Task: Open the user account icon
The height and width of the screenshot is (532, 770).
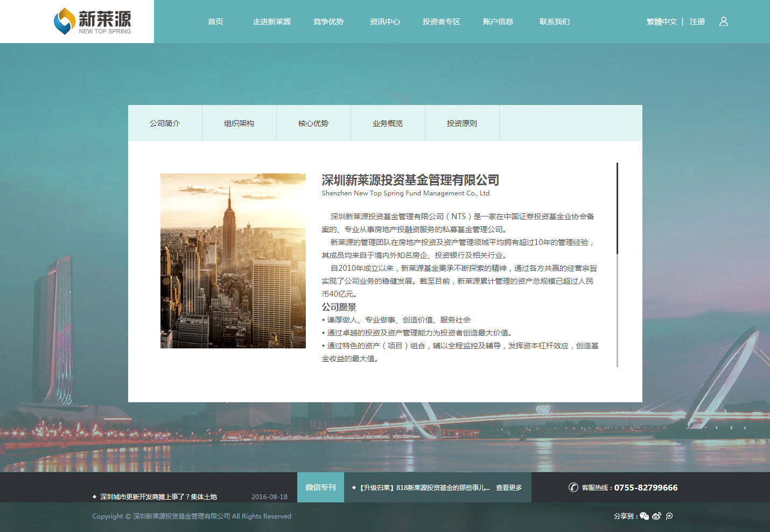Action: (x=724, y=22)
